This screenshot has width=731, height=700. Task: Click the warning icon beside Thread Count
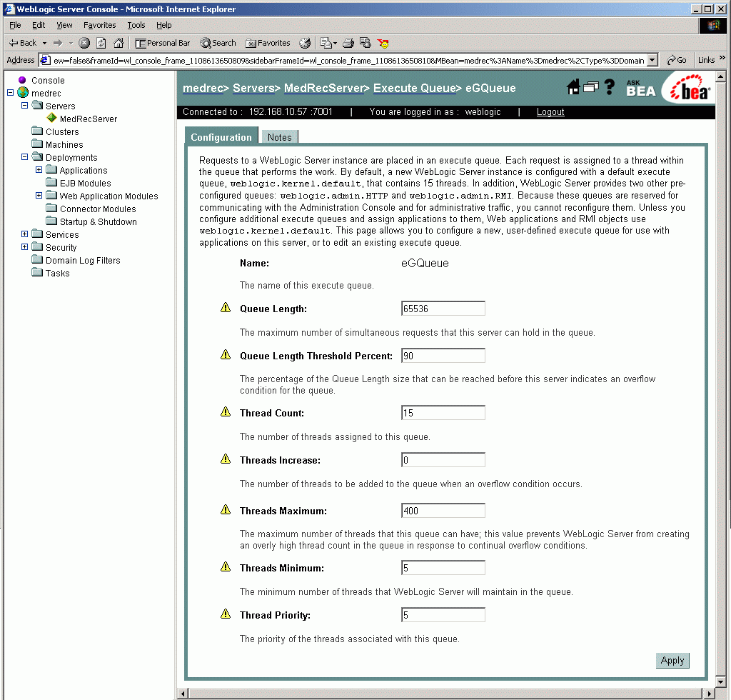coord(226,411)
